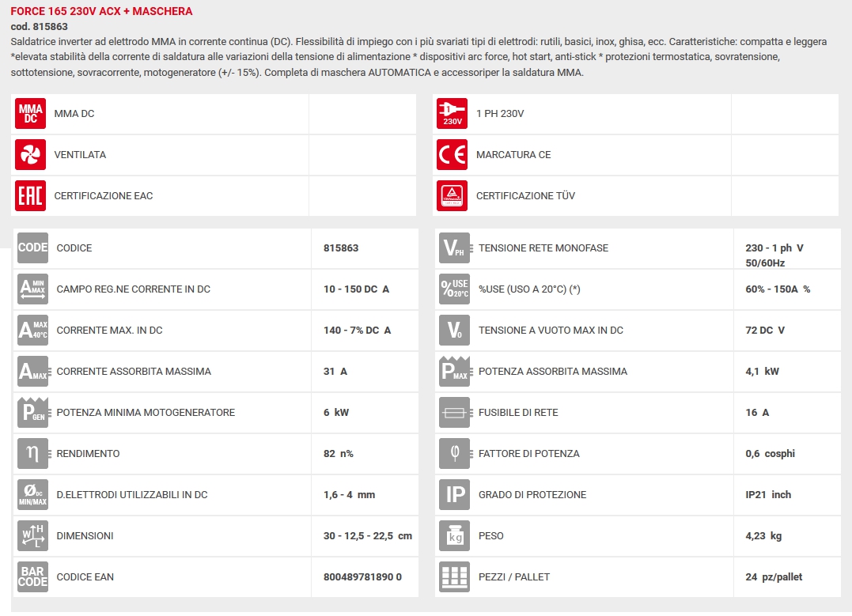The height and width of the screenshot is (616, 852).
Task: Click the EAC certification icon
Action: coord(31,196)
